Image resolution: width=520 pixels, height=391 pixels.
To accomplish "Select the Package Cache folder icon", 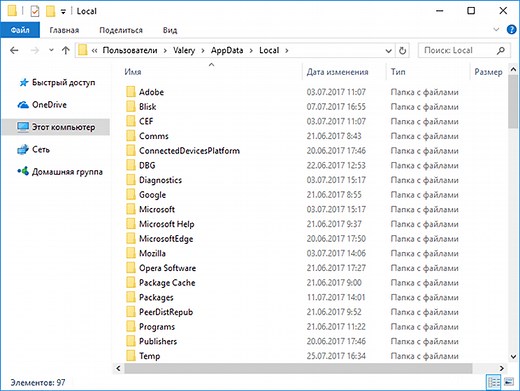I will pos(131,283).
